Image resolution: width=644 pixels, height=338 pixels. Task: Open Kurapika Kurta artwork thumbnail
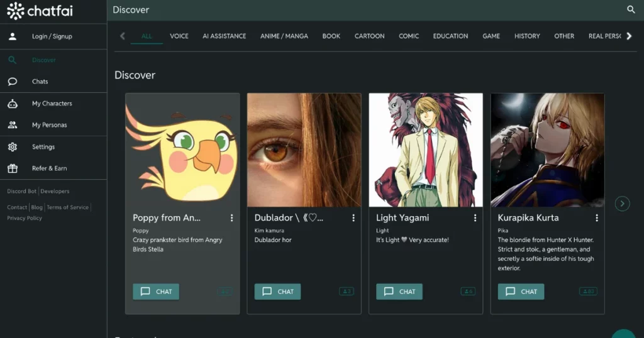pyautogui.click(x=548, y=150)
